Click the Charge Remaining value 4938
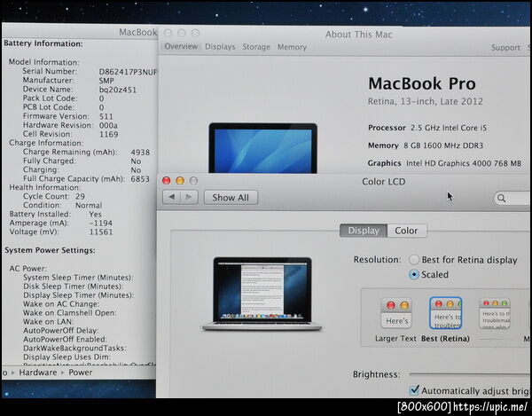Screen dimensions: 532x416 tap(140, 153)
